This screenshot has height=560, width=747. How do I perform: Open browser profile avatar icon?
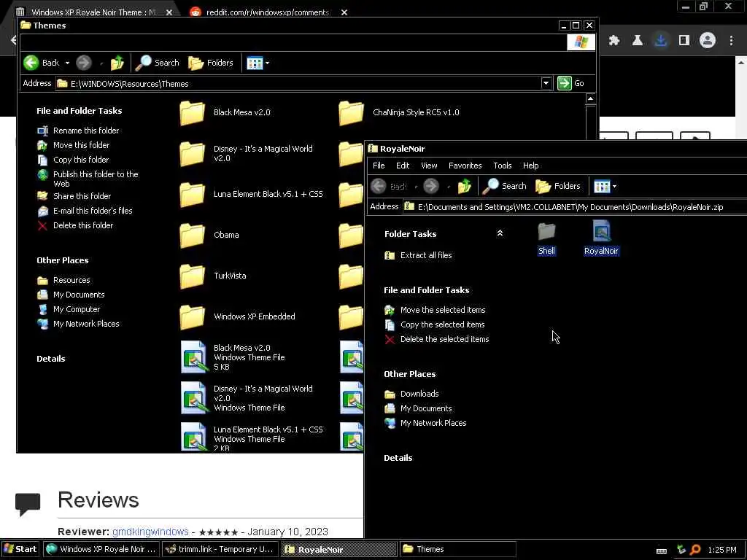pos(708,41)
